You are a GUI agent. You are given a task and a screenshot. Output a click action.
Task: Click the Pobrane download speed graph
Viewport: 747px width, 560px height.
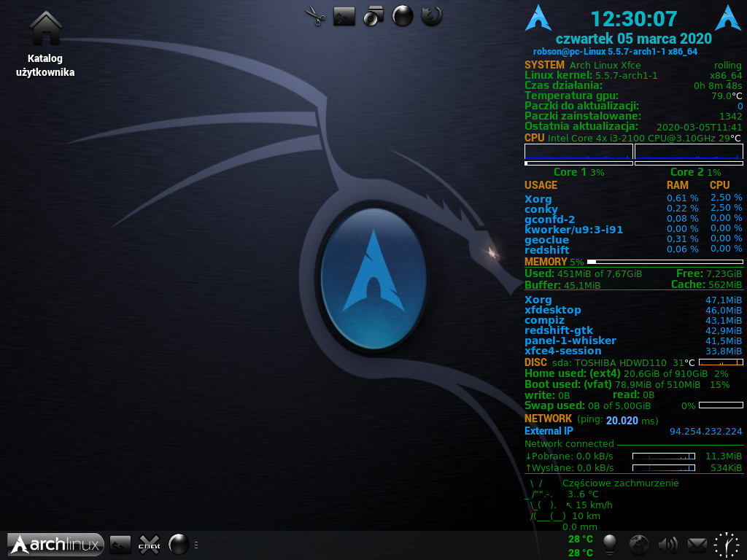(x=664, y=456)
